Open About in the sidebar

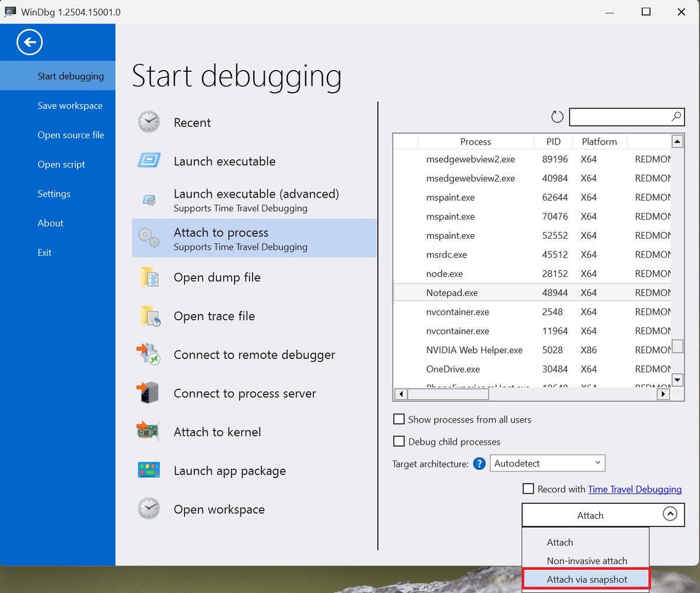pyautogui.click(x=58, y=223)
